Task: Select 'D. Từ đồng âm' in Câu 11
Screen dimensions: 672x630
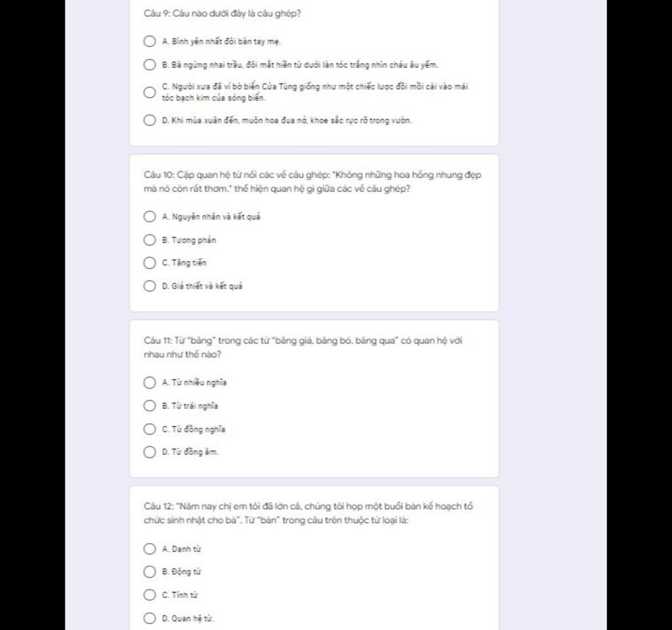Action: tap(150, 451)
